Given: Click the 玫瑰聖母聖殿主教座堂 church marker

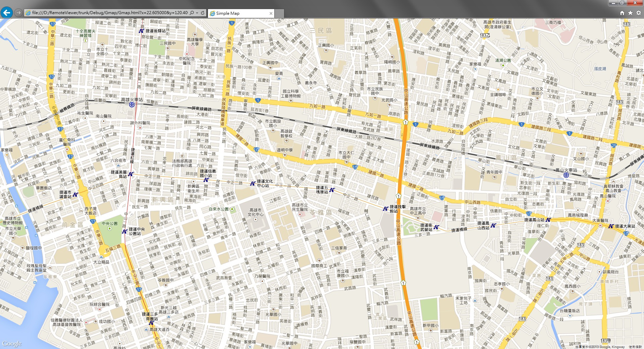Looking at the screenshot, I should [50, 268].
